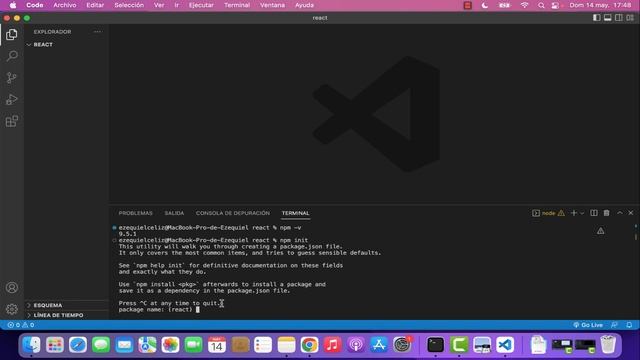Open Camtasia from the Dock
The image size is (640, 360).
[x=459, y=345]
